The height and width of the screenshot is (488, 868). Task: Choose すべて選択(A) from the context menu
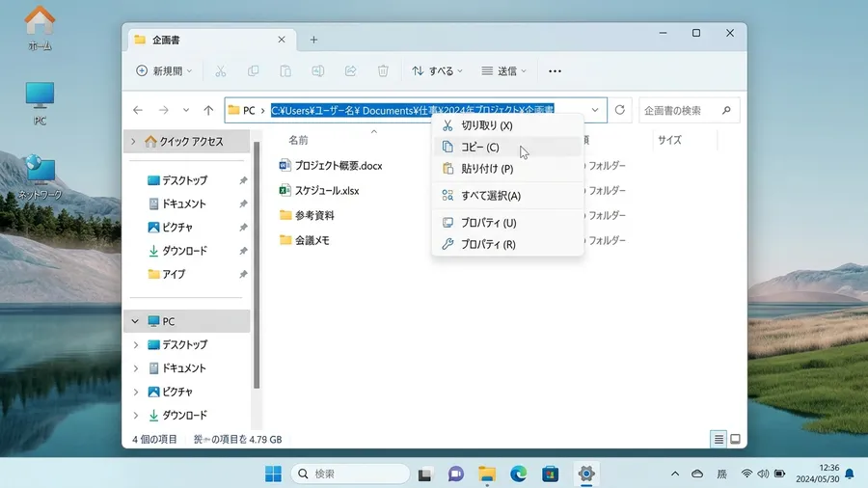pos(507,196)
